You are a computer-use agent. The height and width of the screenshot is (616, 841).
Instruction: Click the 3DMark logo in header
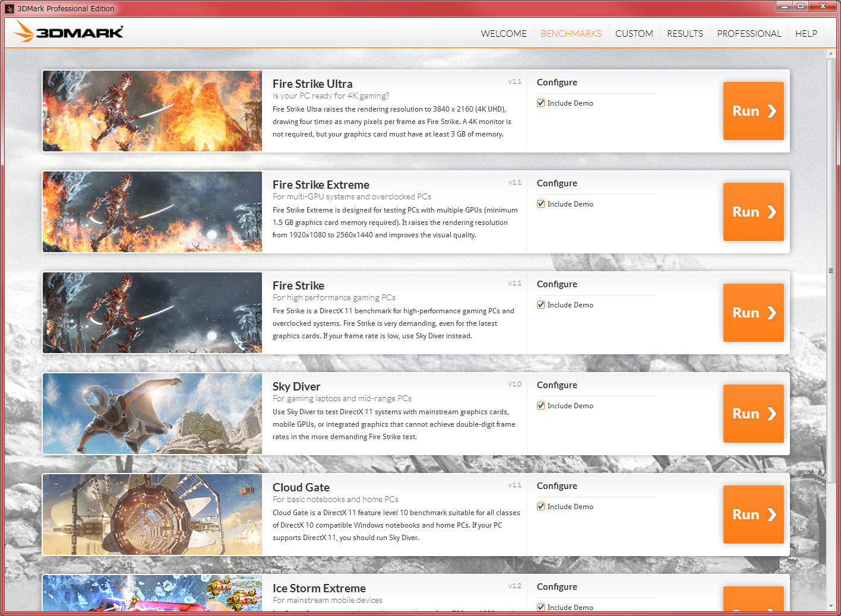pos(69,32)
